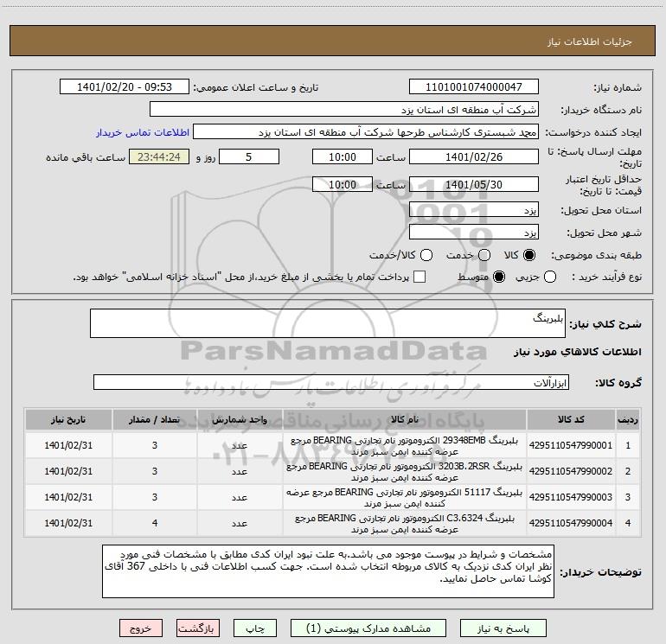This screenshot has height=644, width=666.
Task: Click the 51117 bearing product name
Action: (x=405, y=498)
